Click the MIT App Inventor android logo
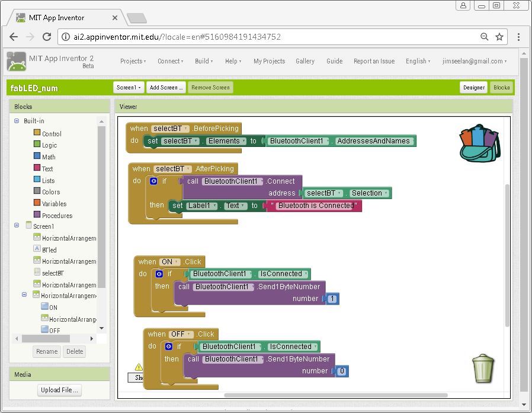Screen dimensions: 532x413 tap(16, 62)
